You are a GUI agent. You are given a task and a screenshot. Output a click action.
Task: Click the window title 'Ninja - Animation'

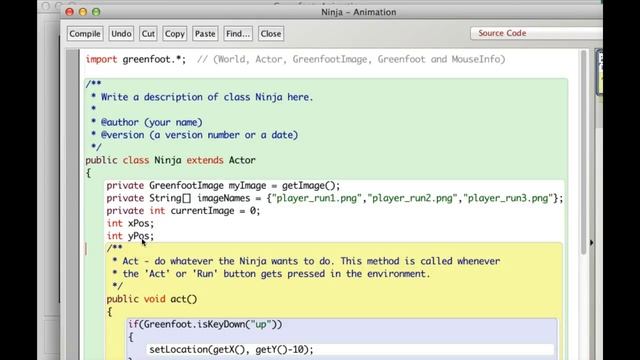[x=359, y=12]
